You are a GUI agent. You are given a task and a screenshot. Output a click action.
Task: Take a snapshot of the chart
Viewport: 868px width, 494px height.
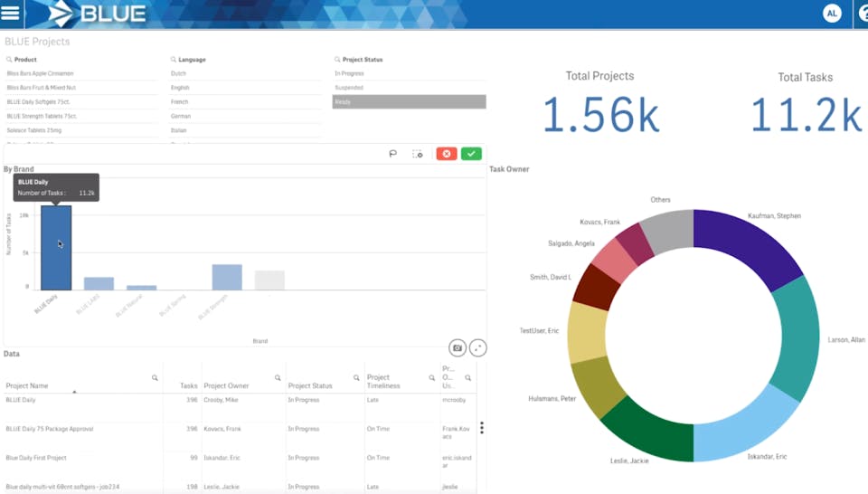[458, 347]
